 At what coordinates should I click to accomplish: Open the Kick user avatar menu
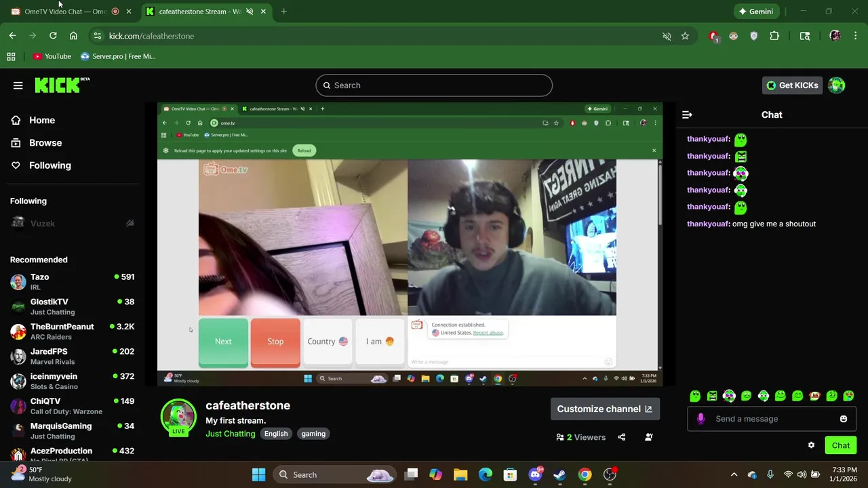[836, 85]
